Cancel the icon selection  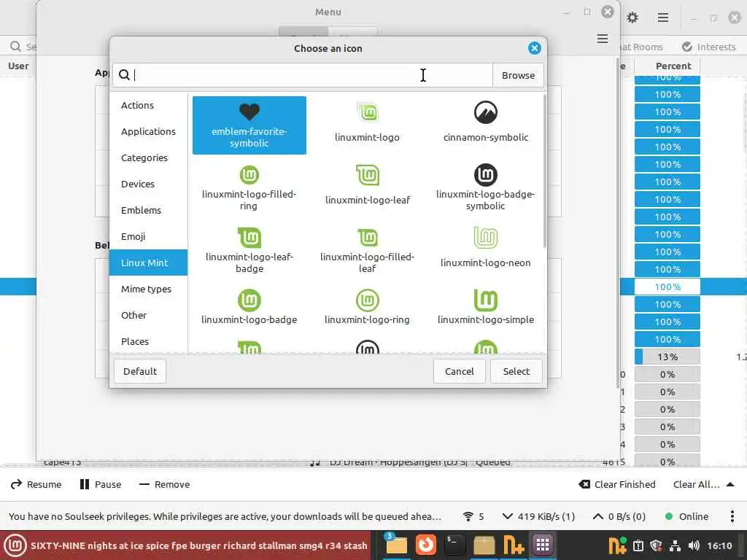point(460,371)
